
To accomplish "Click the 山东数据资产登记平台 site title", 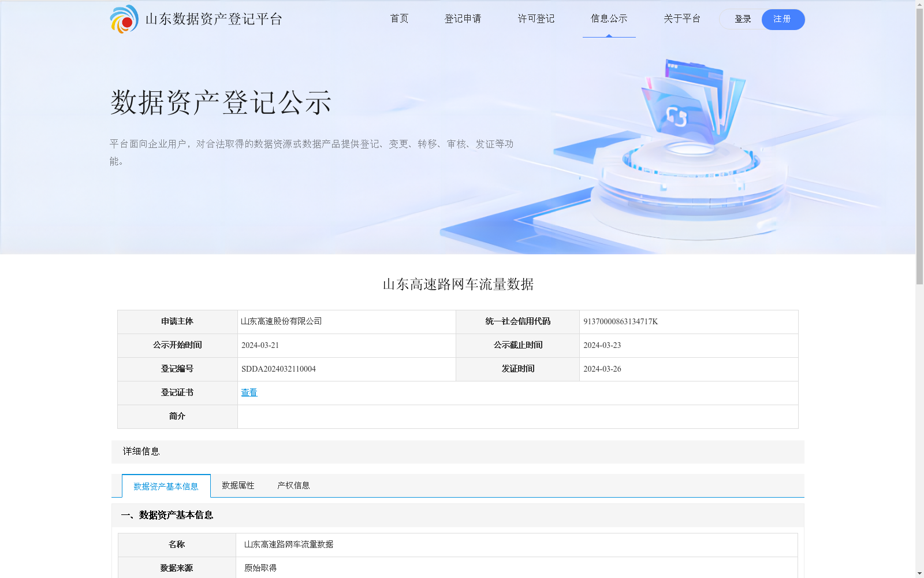I will (x=214, y=19).
